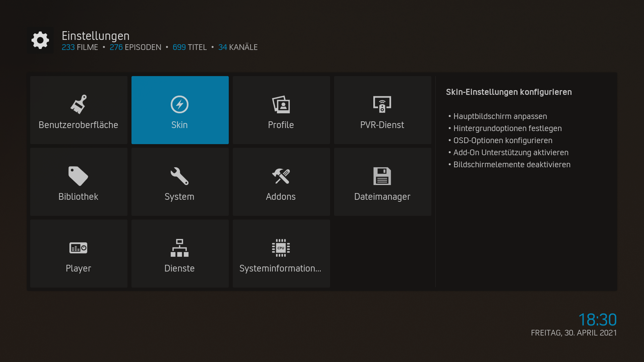The width and height of the screenshot is (644, 362).
Task: Open the System wrench icon
Action: (x=179, y=176)
